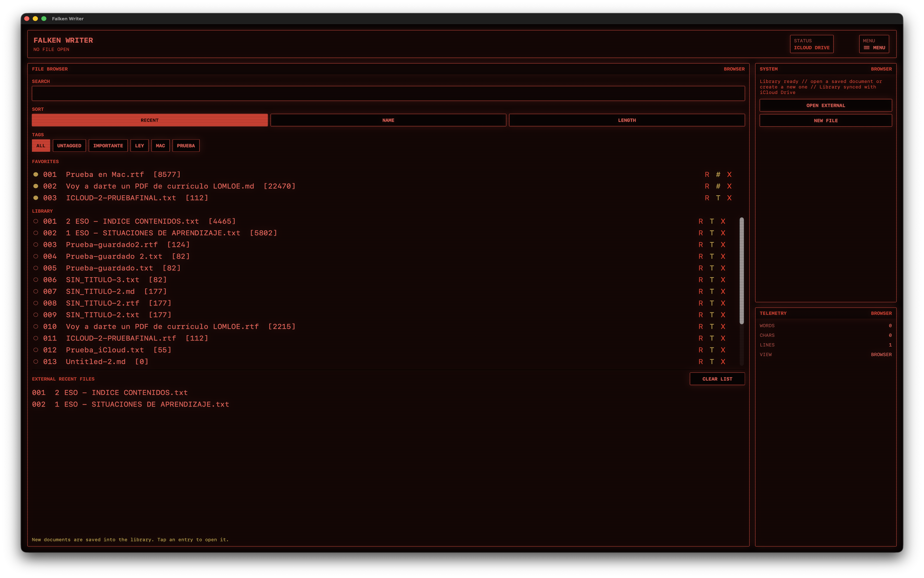Filter by the IMPORTANTE tag
The width and height of the screenshot is (924, 578).
click(108, 146)
